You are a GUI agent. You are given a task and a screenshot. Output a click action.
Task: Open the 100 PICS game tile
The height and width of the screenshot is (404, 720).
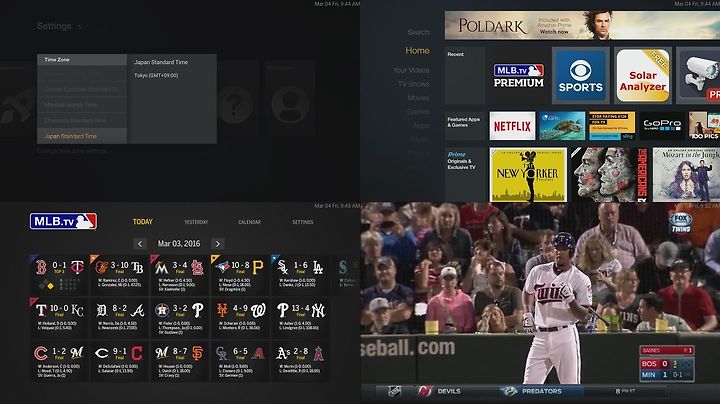tap(704, 125)
